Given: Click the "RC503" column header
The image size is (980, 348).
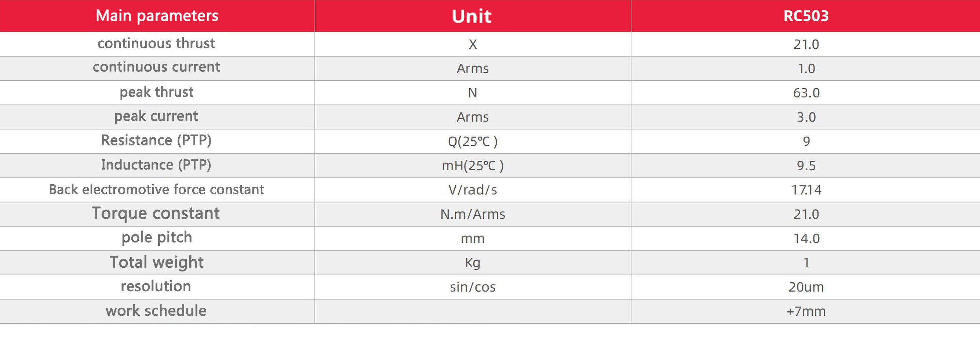Looking at the screenshot, I should 806,16.
